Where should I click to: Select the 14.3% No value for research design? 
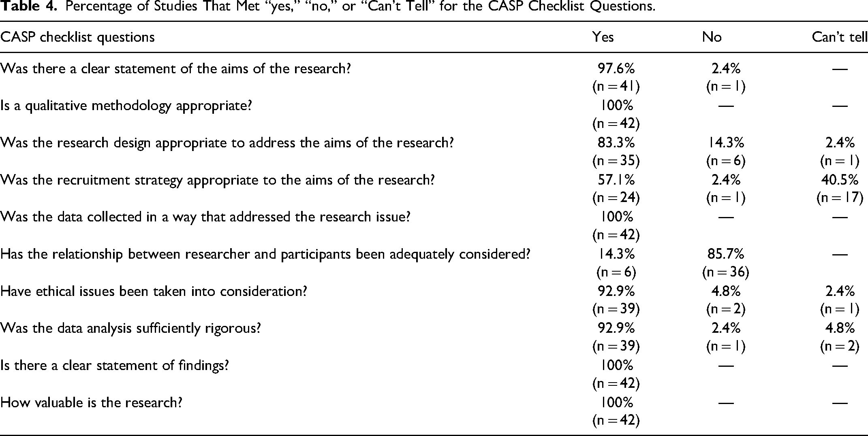[726, 143]
